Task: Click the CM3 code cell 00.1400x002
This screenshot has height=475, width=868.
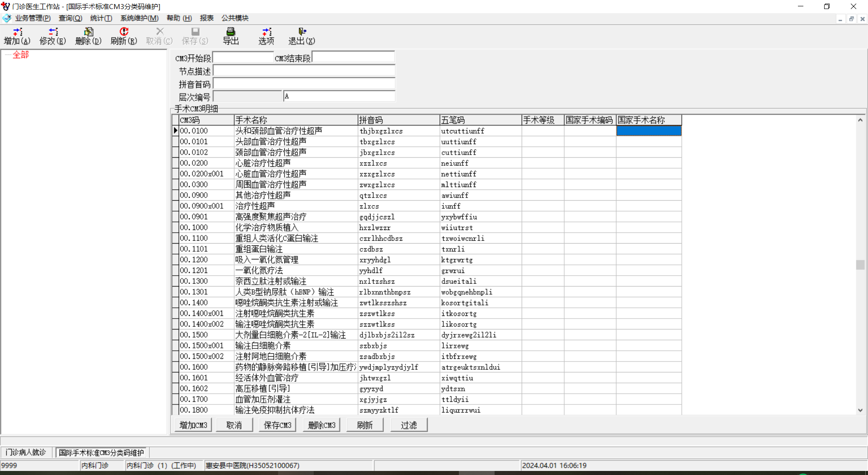Action: pos(206,324)
